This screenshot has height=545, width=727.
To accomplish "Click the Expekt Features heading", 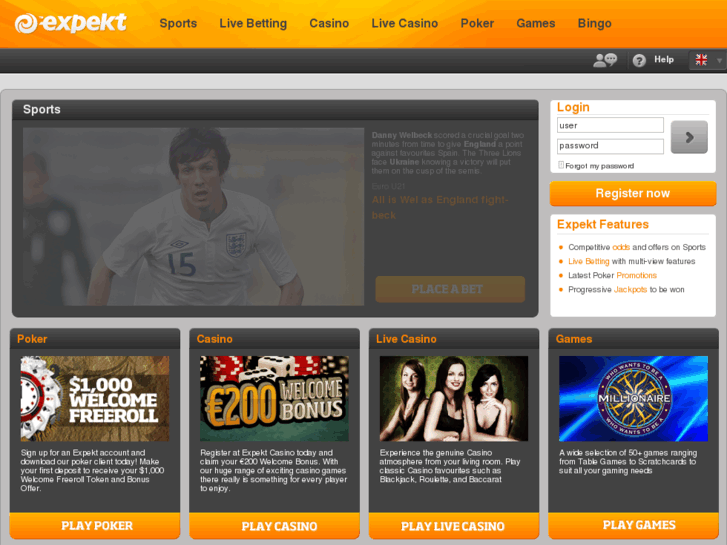I will point(603,224).
